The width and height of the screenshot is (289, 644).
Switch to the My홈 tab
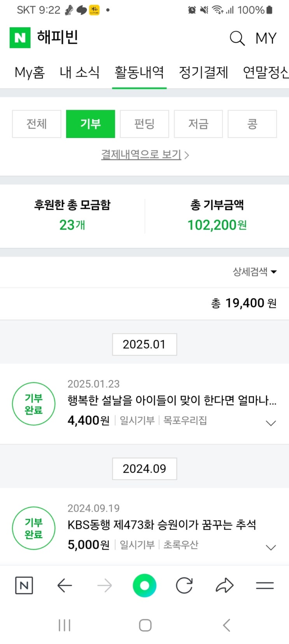pyautogui.click(x=30, y=73)
